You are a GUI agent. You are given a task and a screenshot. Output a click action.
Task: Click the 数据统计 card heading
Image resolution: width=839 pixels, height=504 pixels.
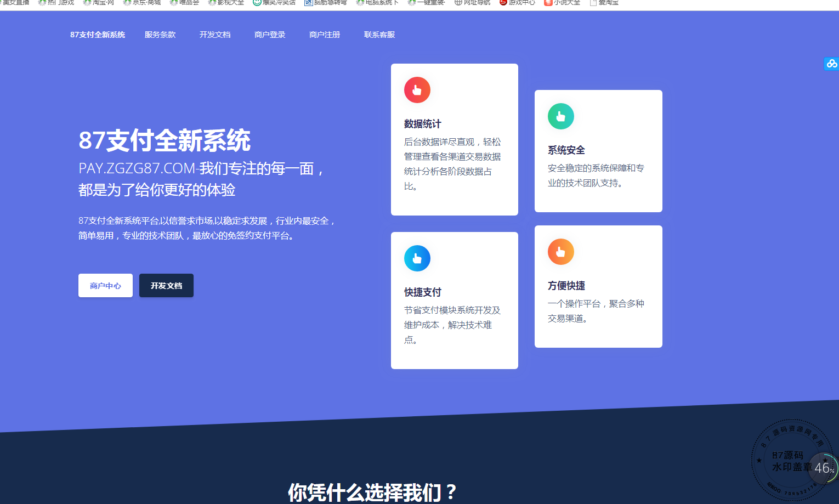[422, 124]
